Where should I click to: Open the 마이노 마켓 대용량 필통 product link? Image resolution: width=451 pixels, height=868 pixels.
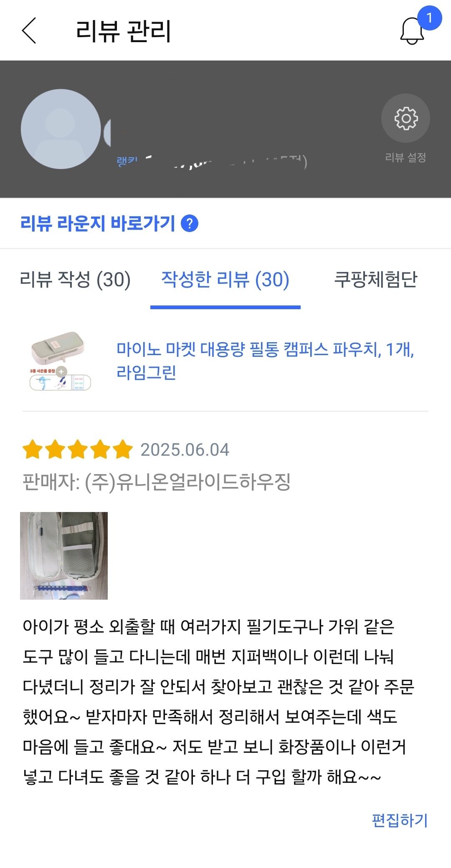coord(265,360)
